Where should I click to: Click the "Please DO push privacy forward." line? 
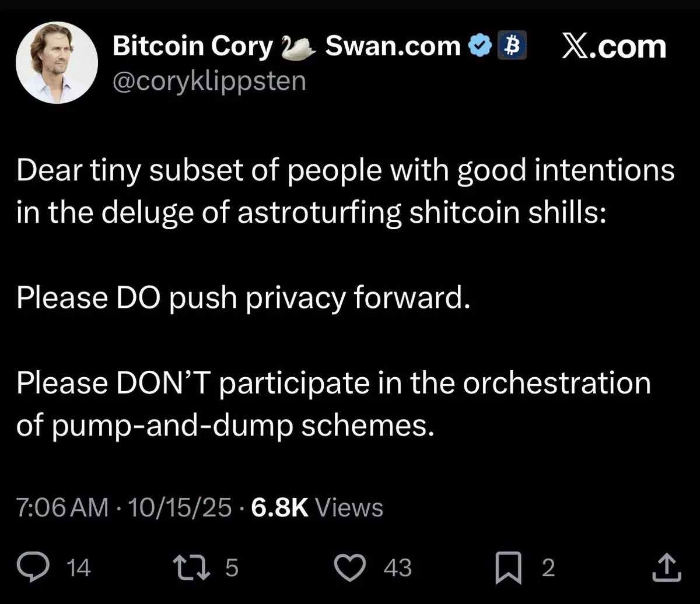(x=243, y=298)
